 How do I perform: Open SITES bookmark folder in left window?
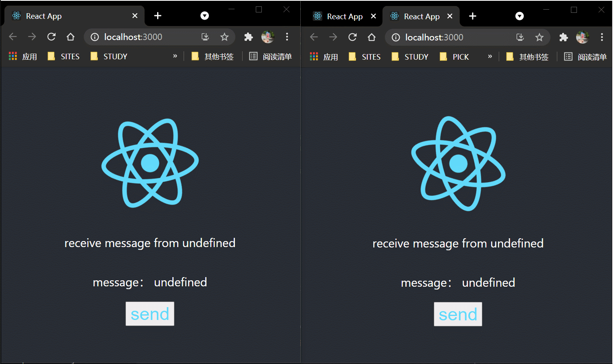coord(64,56)
